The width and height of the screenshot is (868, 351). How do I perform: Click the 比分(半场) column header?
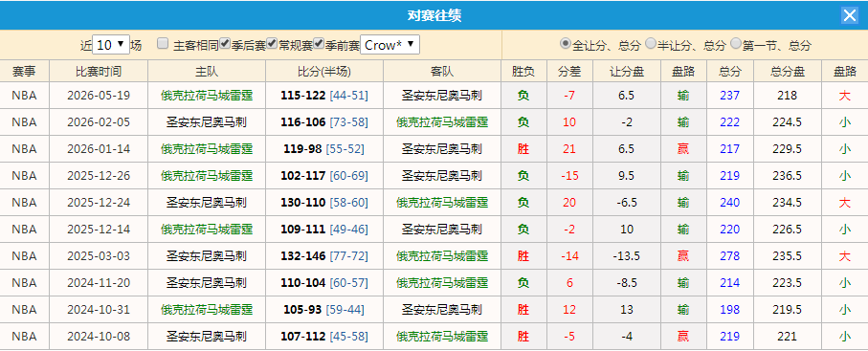[x=324, y=72]
